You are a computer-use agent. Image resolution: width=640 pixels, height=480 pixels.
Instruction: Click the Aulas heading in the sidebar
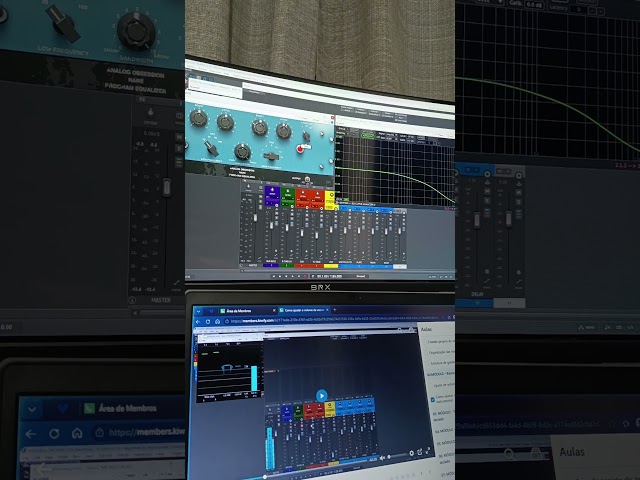(426, 329)
